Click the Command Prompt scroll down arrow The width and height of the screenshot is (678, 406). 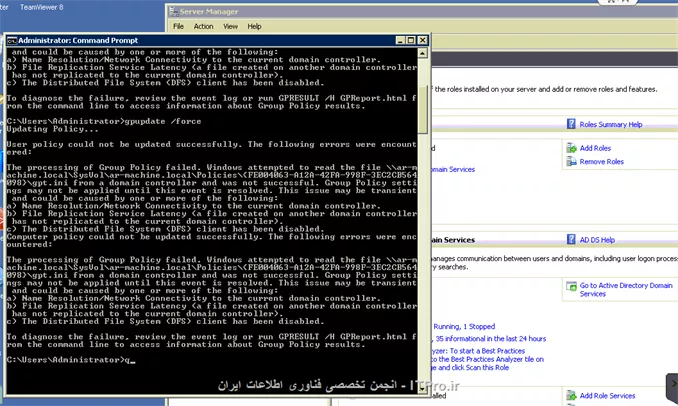(422, 388)
